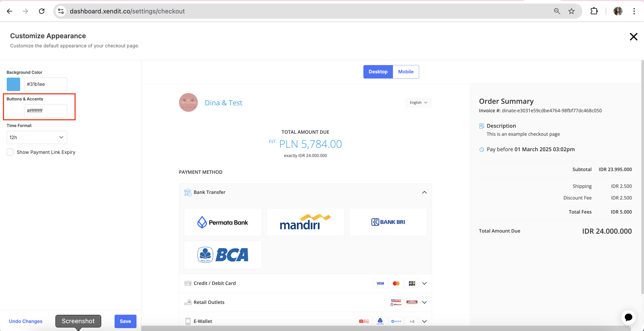Viewport: 644px width, 331px height.
Task: Open the browser extensions puzzle icon
Action: [x=594, y=11]
